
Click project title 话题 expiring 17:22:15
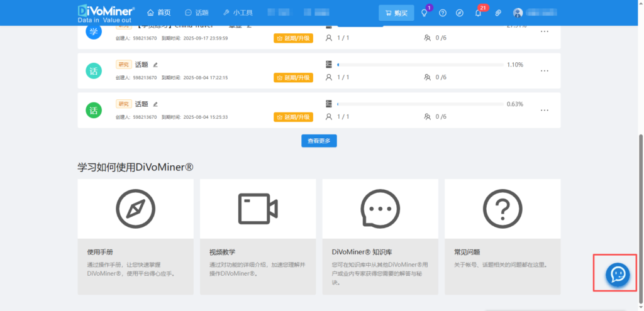pyautogui.click(x=142, y=65)
